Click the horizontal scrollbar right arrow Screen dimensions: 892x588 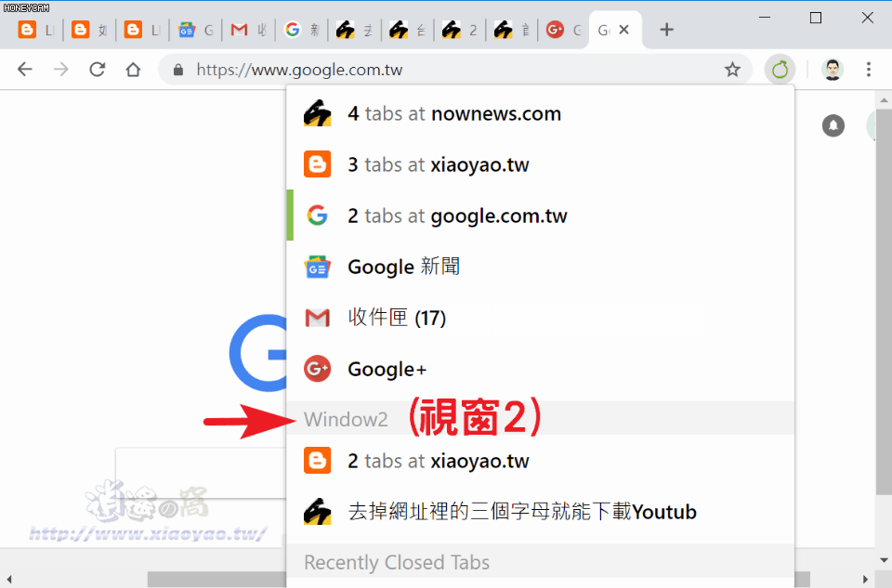pos(865,580)
